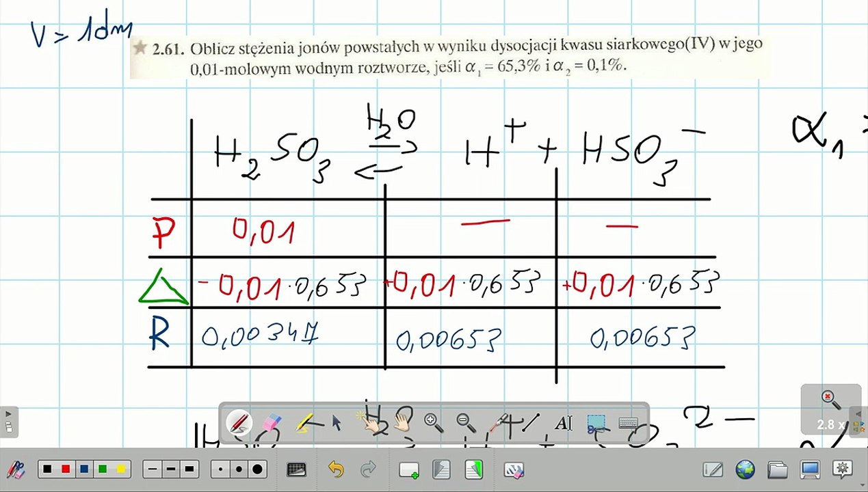Choose the green pen color
This screenshot has width=868, height=492.
(x=103, y=469)
